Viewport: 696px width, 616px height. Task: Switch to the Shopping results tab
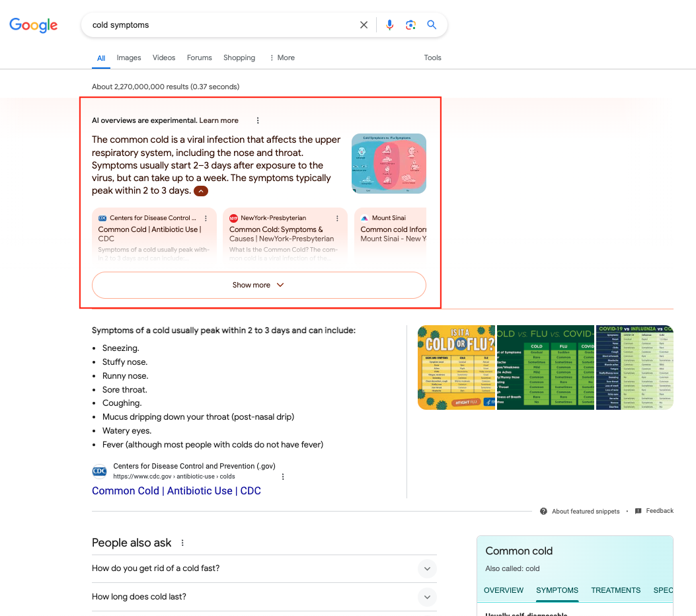(x=239, y=58)
